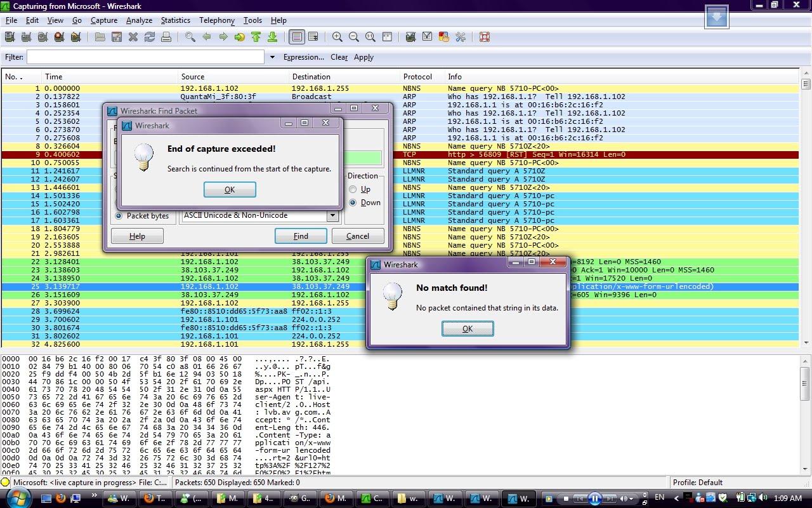Jump to the first packet icon
Image resolution: width=812 pixels, height=508 pixels.
pyautogui.click(x=256, y=37)
